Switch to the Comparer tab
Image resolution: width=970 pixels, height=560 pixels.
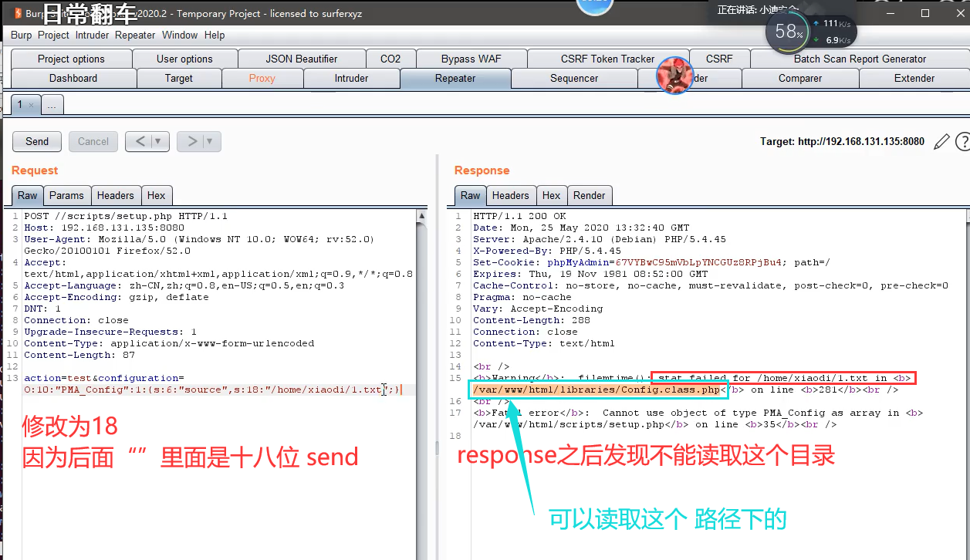click(x=800, y=78)
